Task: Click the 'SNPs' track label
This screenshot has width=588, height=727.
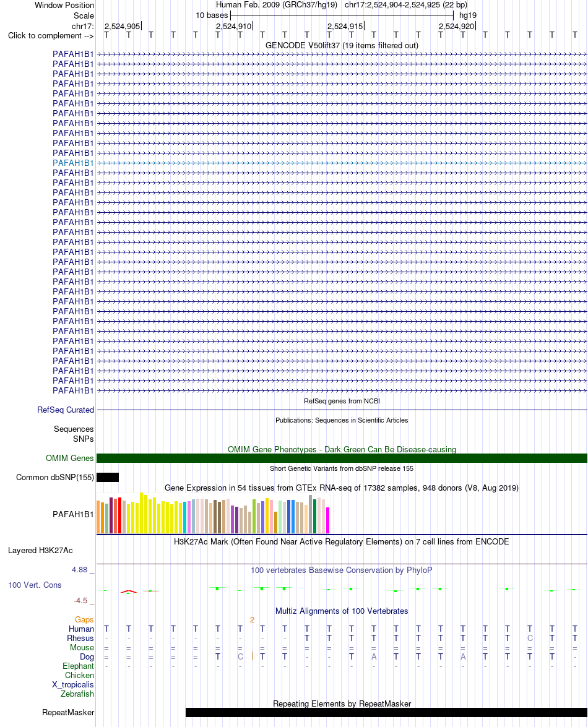Action: 83,439
